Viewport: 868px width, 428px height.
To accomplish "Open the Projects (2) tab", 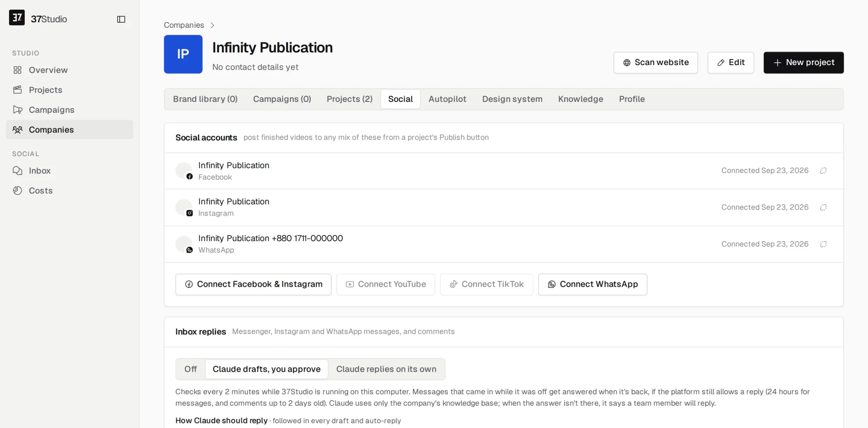I will click(x=350, y=99).
